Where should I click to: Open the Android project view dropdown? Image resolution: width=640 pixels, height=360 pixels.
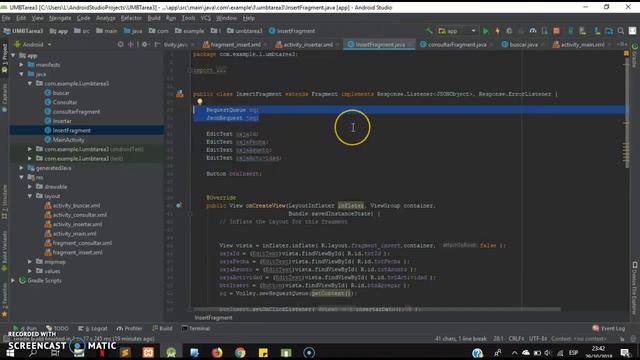tap(33, 44)
